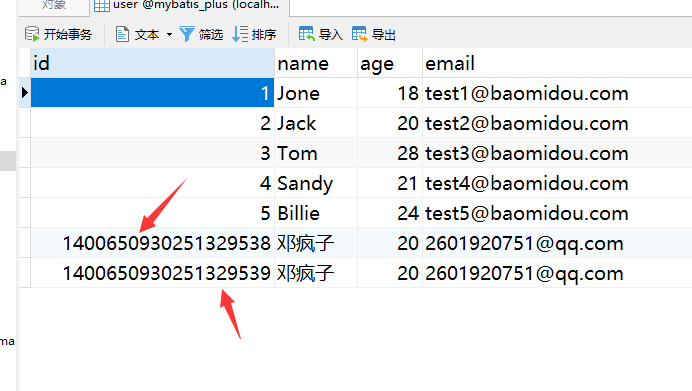Switch to the Objects (对象) tab
The image size is (692, 391).
[54, 6]
